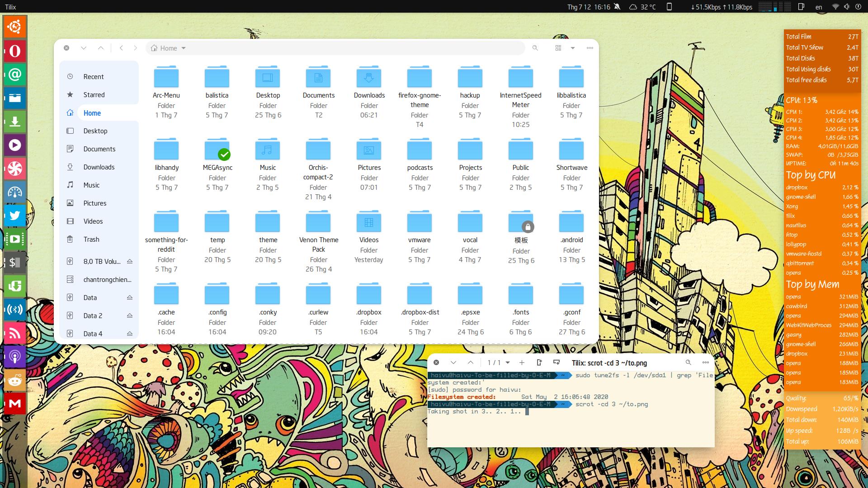The width and height of the screenshot is (868, 488).
Task: Open the clock and date in the top bar
Action: pos(589,7)
